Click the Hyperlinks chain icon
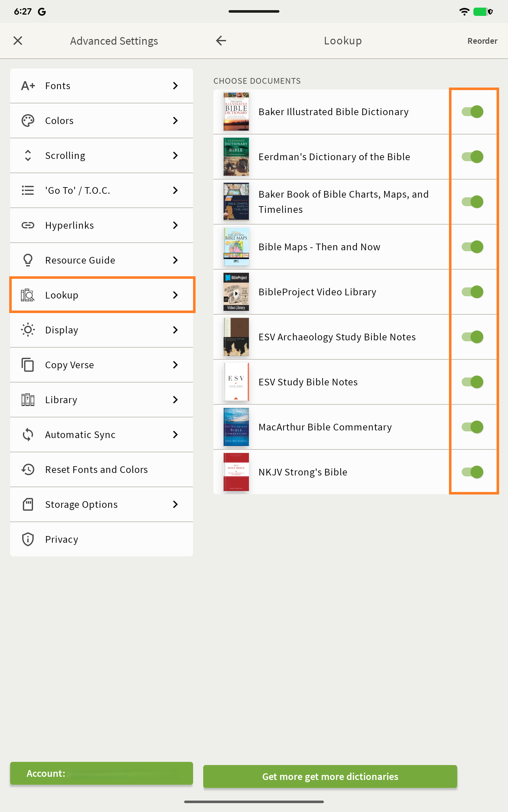Image resolution: width=508 pixels, height=812 pixels. tap(28, 226)
